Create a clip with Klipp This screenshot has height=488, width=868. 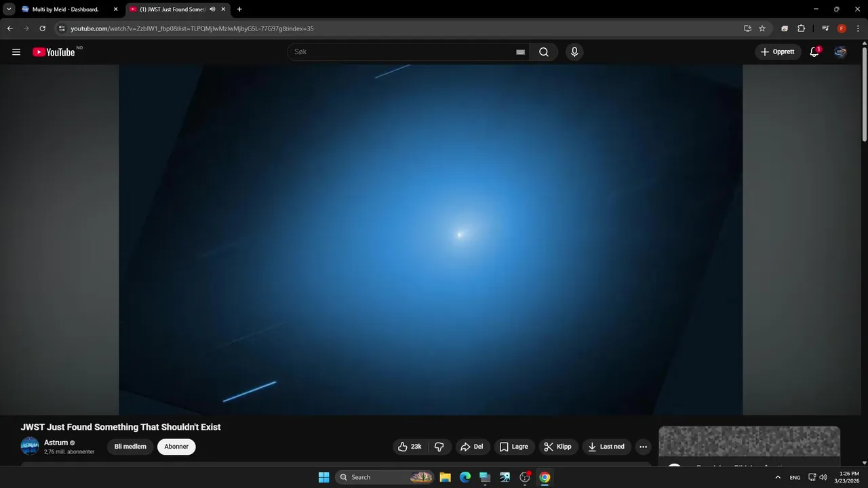(x=558, y=447)
